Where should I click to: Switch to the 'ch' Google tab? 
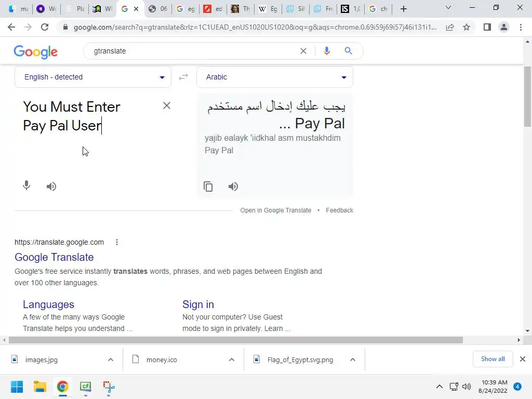(x=378, y=9)
